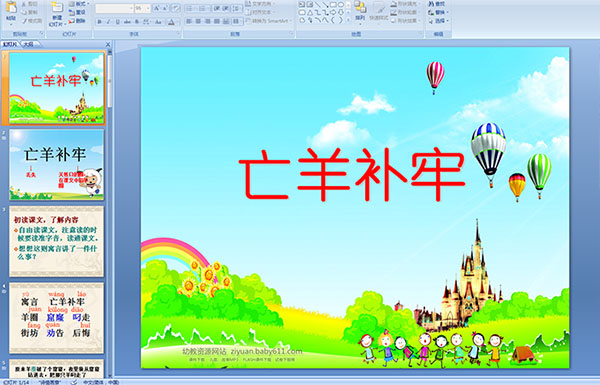This screenshot has height=385, width=600.
Task: Open the font name dropdown
Action: point(131,8)
